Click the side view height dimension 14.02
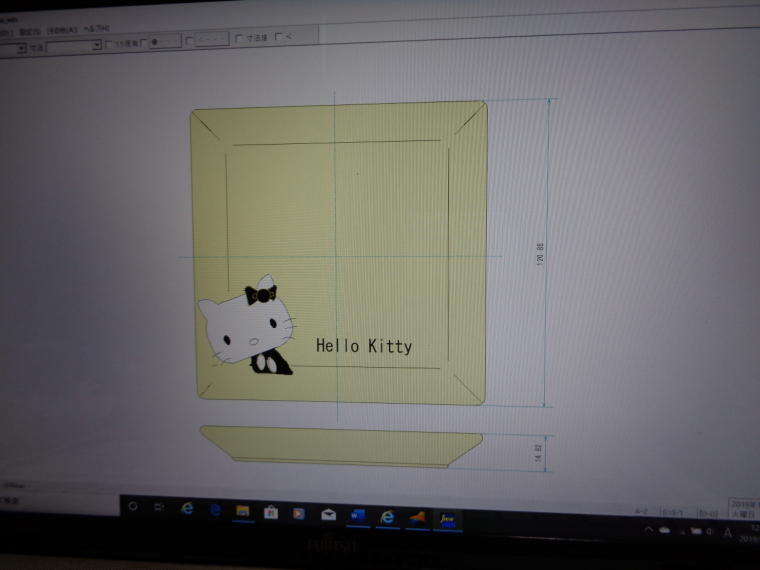 point(538,452)
